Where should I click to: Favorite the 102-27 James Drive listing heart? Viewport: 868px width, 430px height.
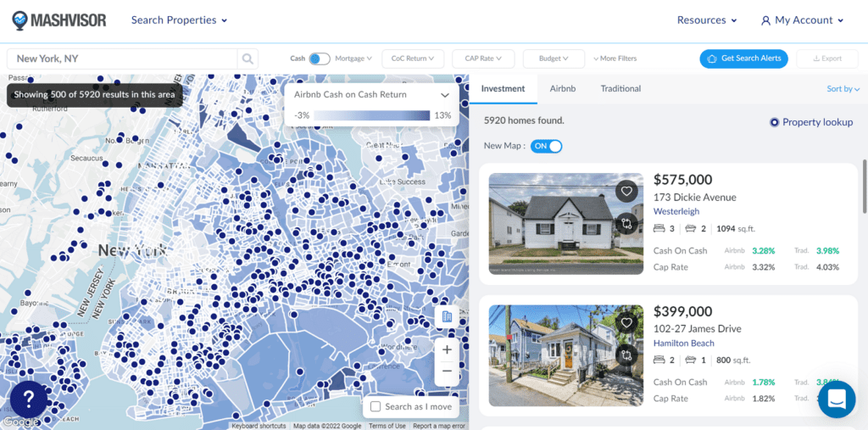click(626, 323)
